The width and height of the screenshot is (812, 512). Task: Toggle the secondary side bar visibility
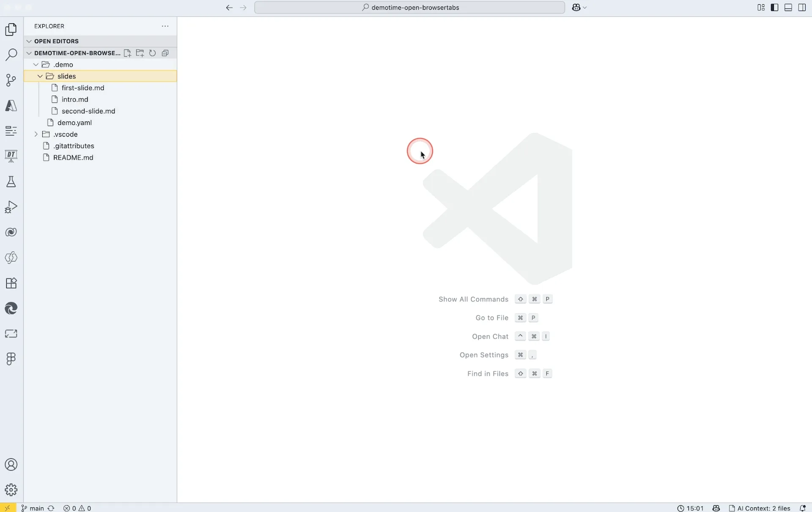(801, 8)
